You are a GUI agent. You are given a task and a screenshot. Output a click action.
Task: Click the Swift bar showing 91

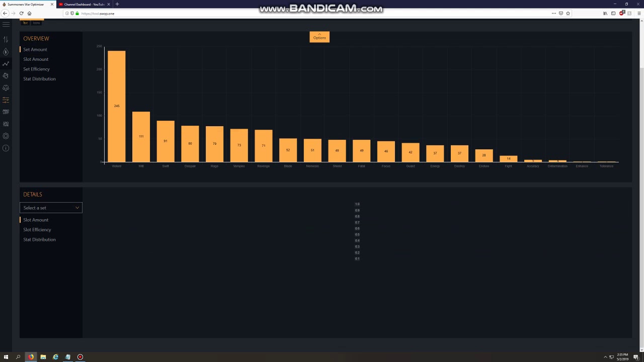tap(166, 141)
